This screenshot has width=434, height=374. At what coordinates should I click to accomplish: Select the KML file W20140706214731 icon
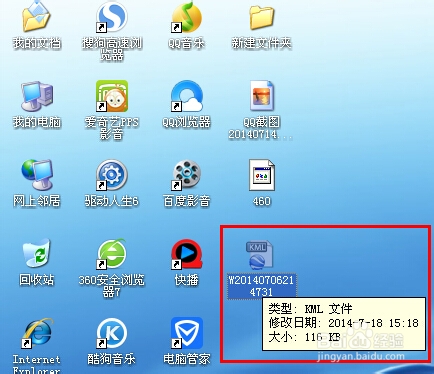click(x=260, y=255)
